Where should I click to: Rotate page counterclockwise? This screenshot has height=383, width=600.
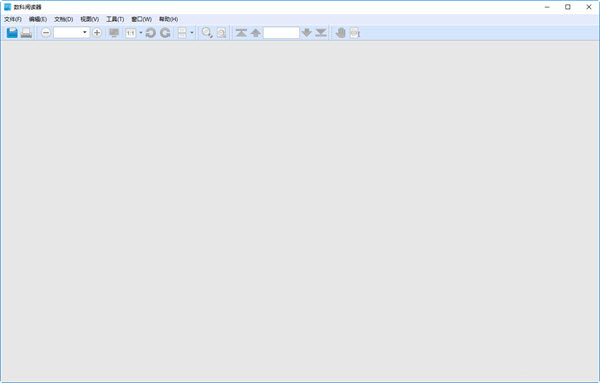150,33
